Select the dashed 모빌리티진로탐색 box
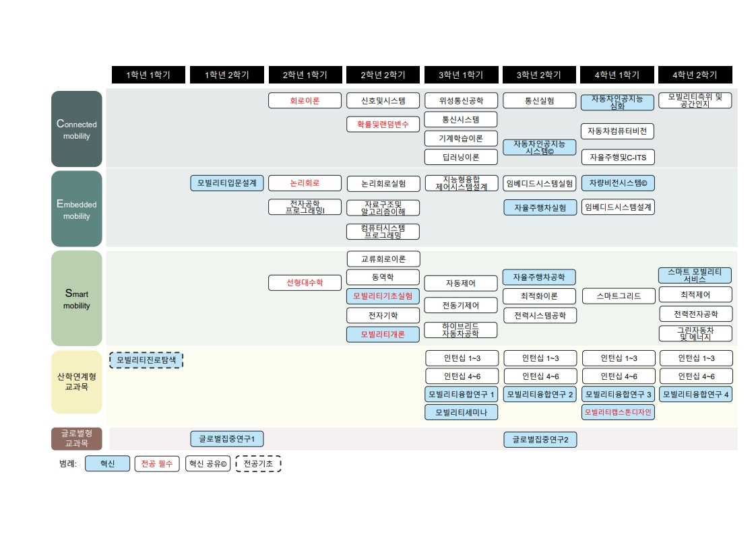 pos(146,360)
